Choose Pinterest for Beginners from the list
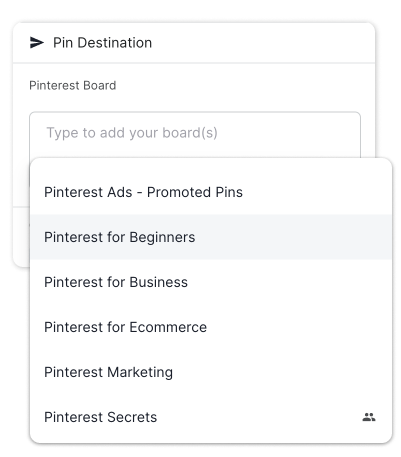 pos(211,237)
